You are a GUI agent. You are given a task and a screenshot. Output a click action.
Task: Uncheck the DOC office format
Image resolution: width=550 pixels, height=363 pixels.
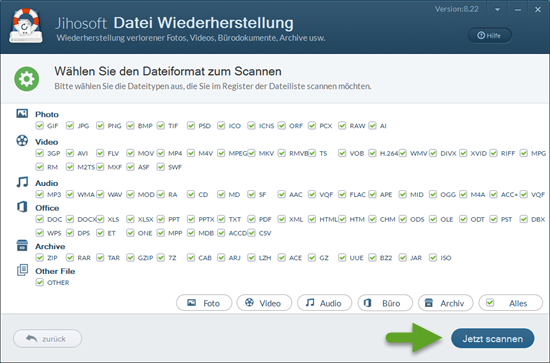pyautogui.click(x=40, y=219)
